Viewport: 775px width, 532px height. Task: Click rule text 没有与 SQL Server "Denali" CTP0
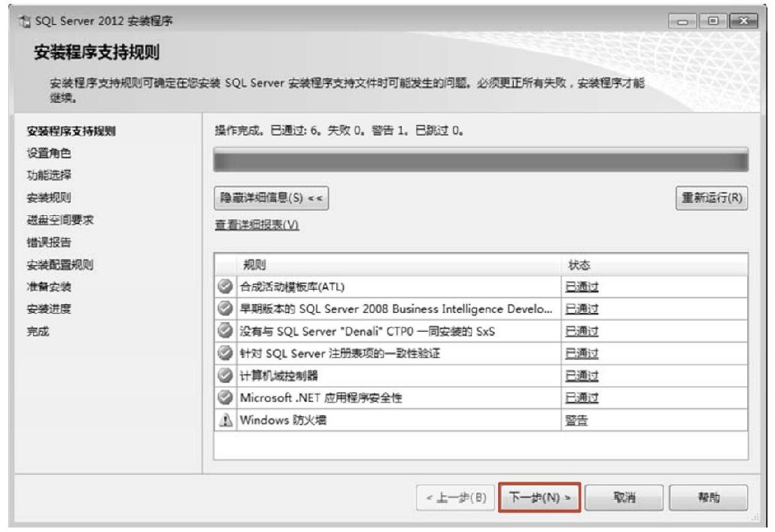pyautogui.click(x=367, y=331)
